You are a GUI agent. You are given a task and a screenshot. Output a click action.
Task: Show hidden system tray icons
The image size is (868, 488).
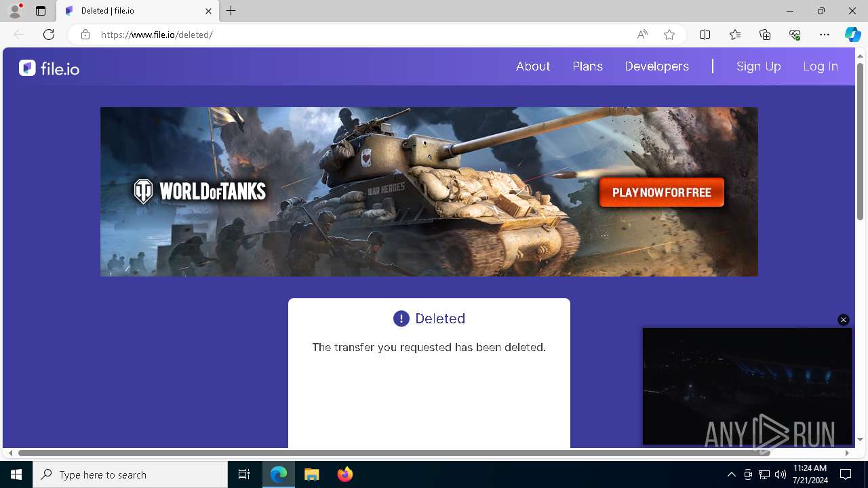731,474
